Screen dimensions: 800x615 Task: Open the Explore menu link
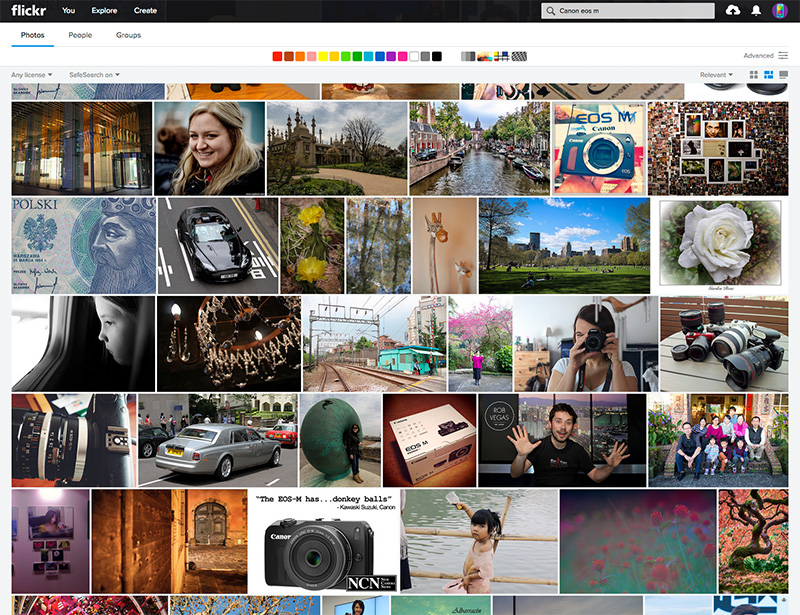pyautogui.click(x=104, y=10)
